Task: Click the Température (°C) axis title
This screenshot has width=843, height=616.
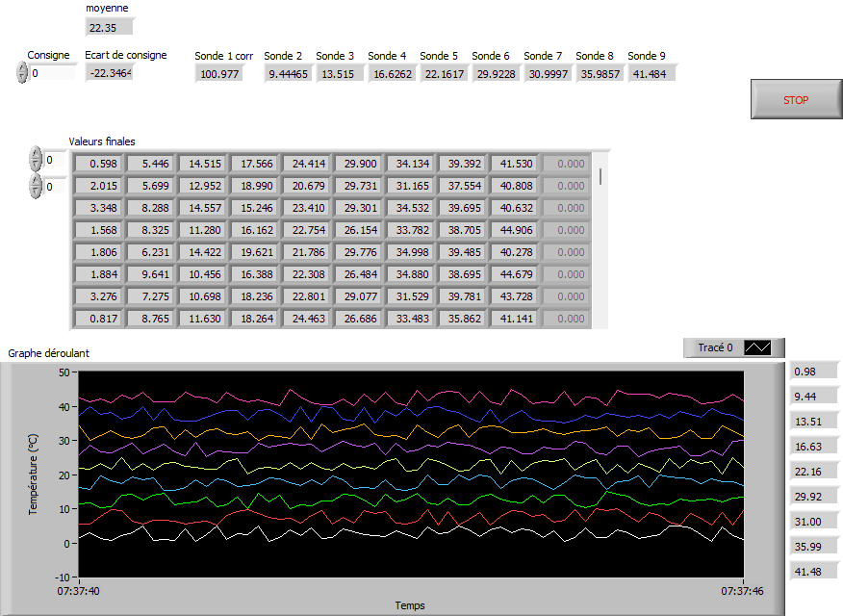Action: coord(34,475)
